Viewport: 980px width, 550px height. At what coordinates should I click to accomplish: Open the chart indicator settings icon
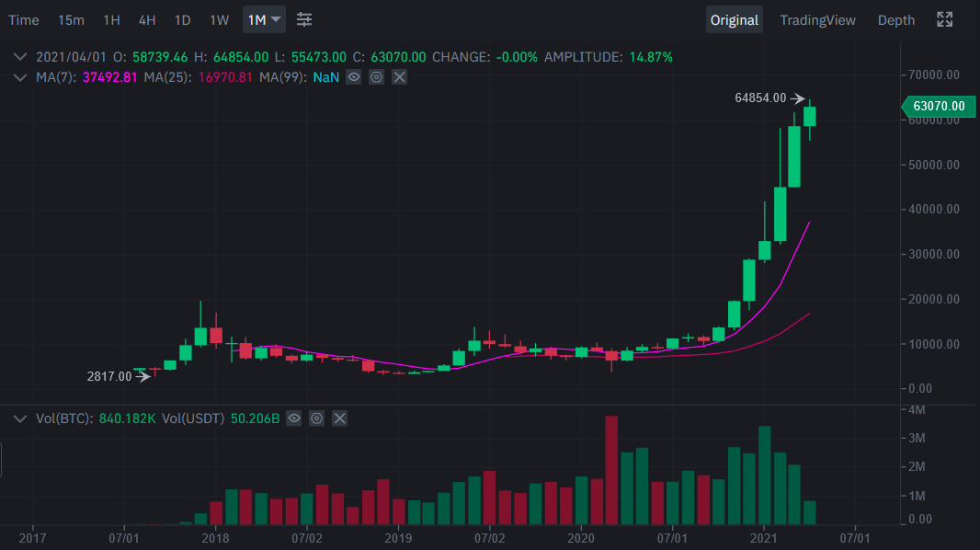303,20
